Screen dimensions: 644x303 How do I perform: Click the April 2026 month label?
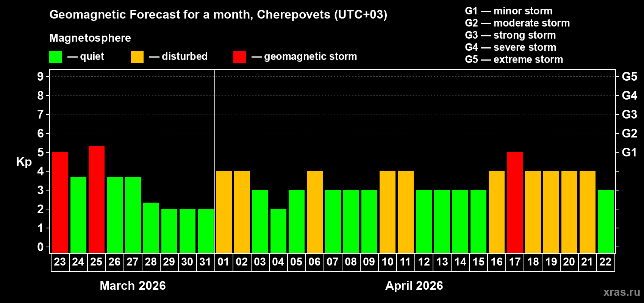tap(414, 286)
